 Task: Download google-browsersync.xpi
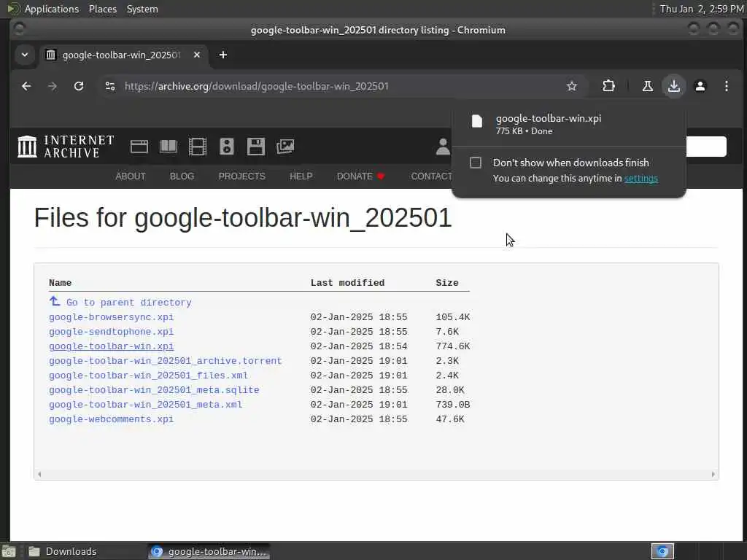click(112, 317)
